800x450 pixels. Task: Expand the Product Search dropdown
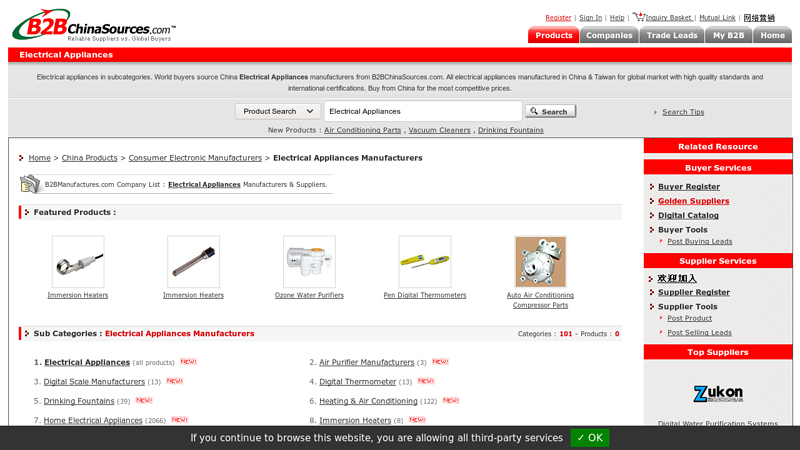278,111
